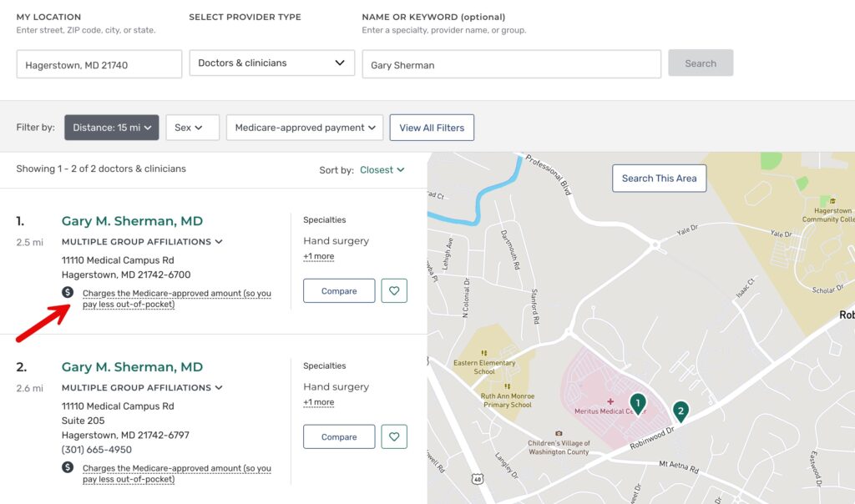Open the Distance: 15 mi filter dropdown

[112, 128]
